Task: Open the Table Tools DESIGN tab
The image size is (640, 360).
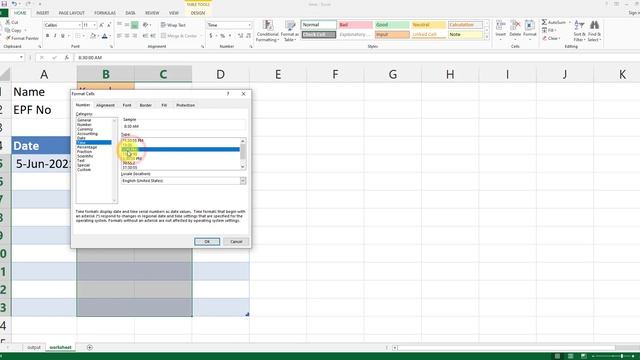Action: [x=198, y=13]
